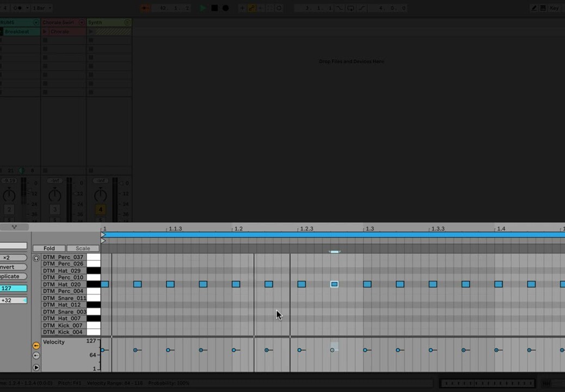565x392 pixels.
Task: Toggle the Scale button in the note editor
Action: tap(83, 248)
